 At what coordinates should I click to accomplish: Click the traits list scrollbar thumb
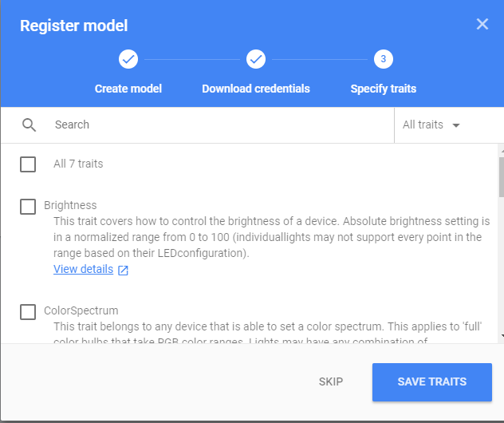coord(500,177)
